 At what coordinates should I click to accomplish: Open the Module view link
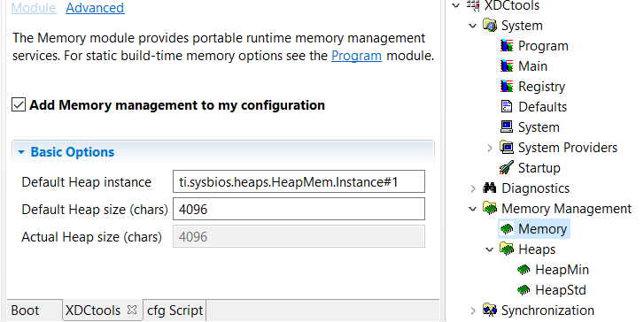34,8
